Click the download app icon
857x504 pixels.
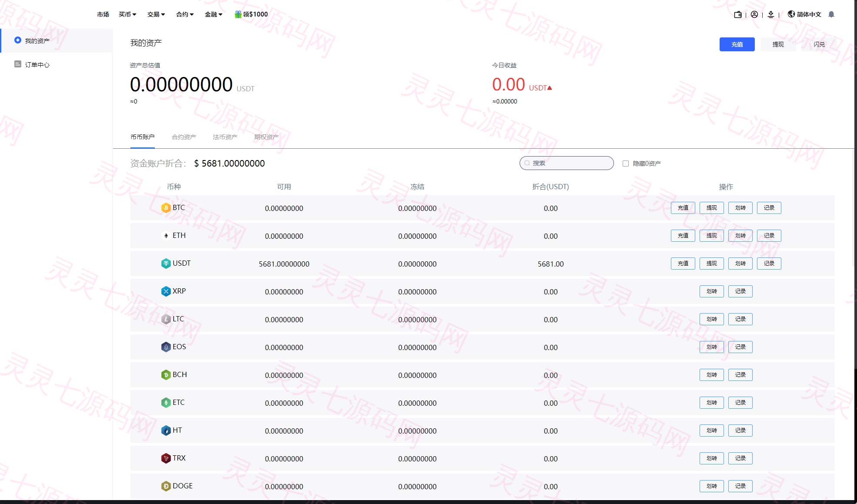(771, 14)
